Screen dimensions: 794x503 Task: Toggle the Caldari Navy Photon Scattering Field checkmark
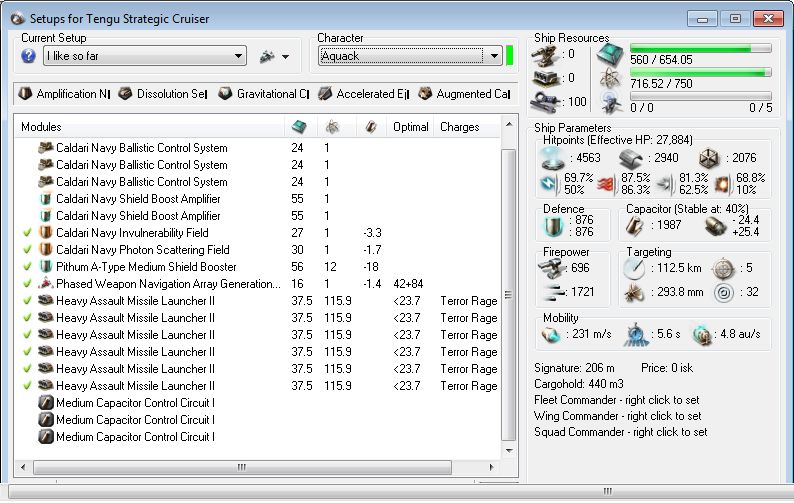[x=27, y=250]
